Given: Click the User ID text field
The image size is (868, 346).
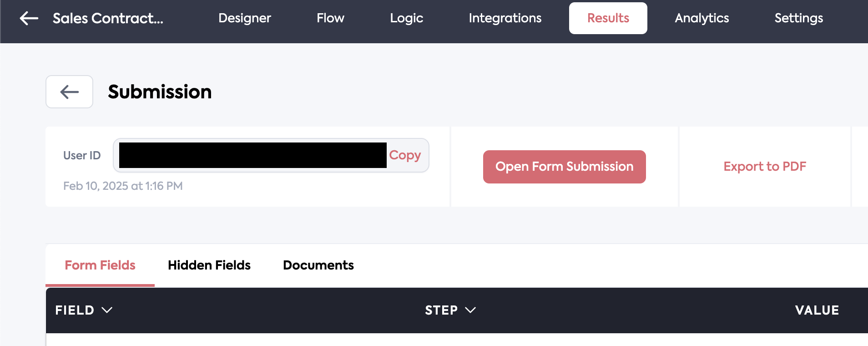Looking at the screenshot, I should (252, 155).
